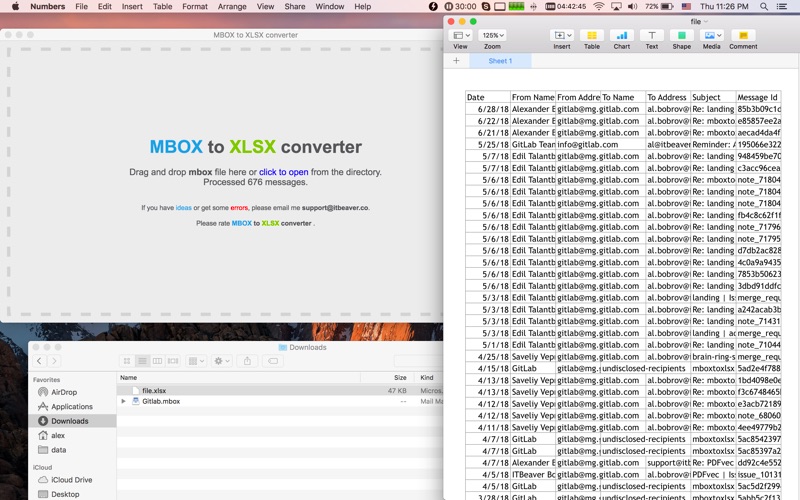
Task: Switch Finder to cover flow view
Action: (173, 361)
